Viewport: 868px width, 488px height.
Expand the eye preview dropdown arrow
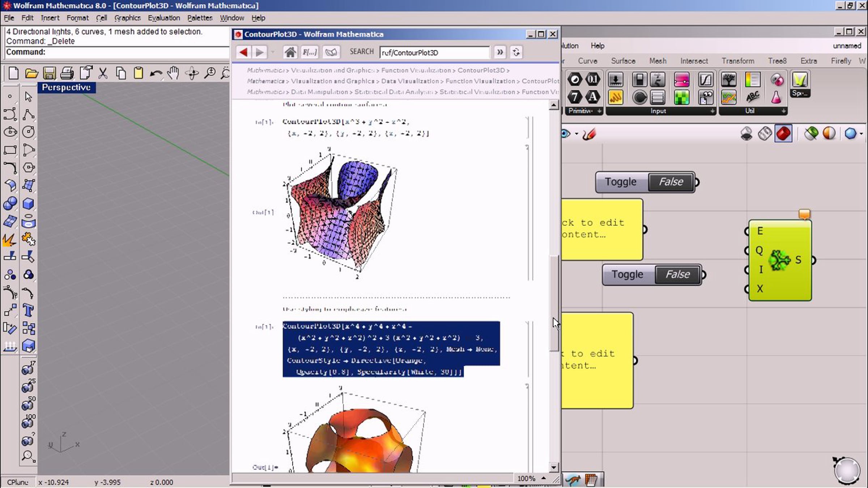(576, 134)
